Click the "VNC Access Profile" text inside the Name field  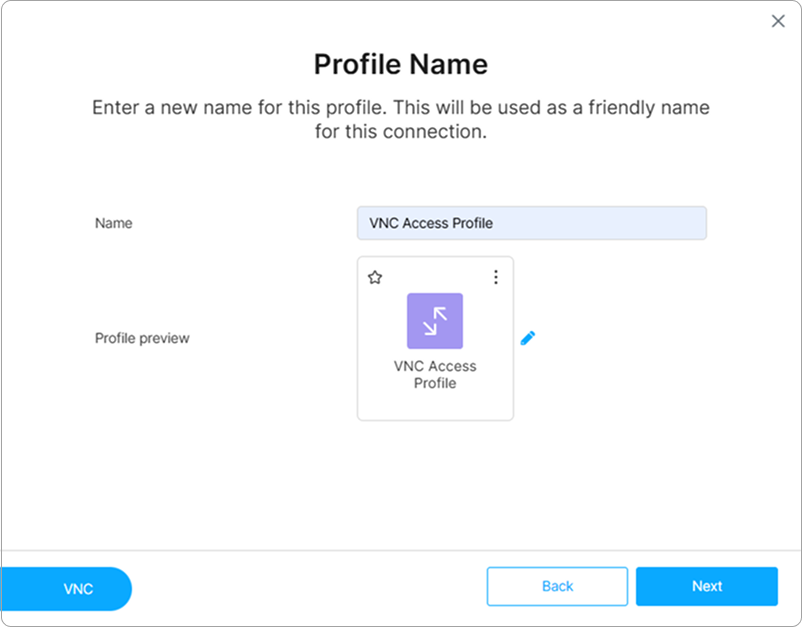pyautogui.click(x=431, y=223)
